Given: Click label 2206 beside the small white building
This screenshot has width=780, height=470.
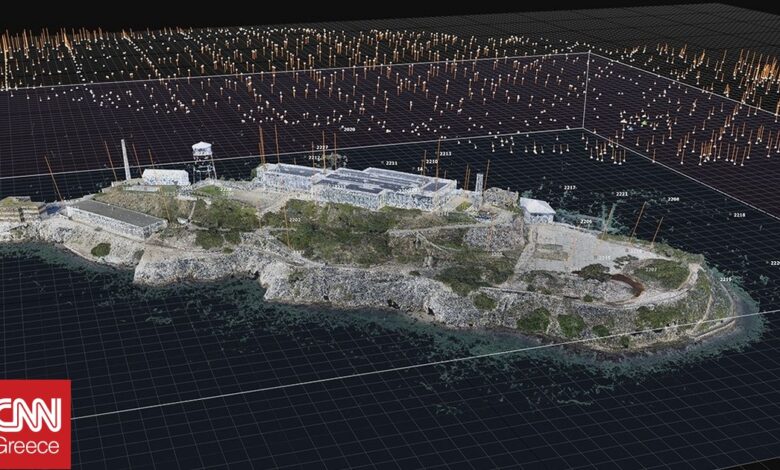Looking at the screenshot, I should click(x=585, y=222).
